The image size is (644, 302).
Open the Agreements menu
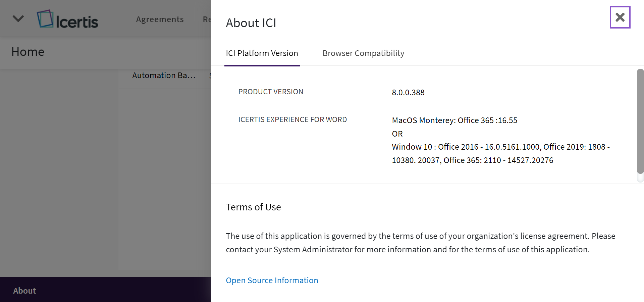[160, 19]
